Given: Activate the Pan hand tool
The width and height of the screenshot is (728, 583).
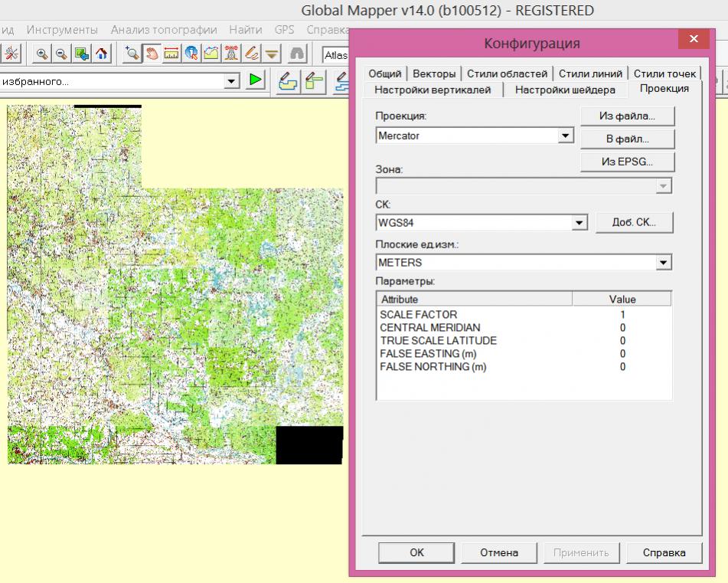Looking at the screenshot, I should click(x=152, y=54).
